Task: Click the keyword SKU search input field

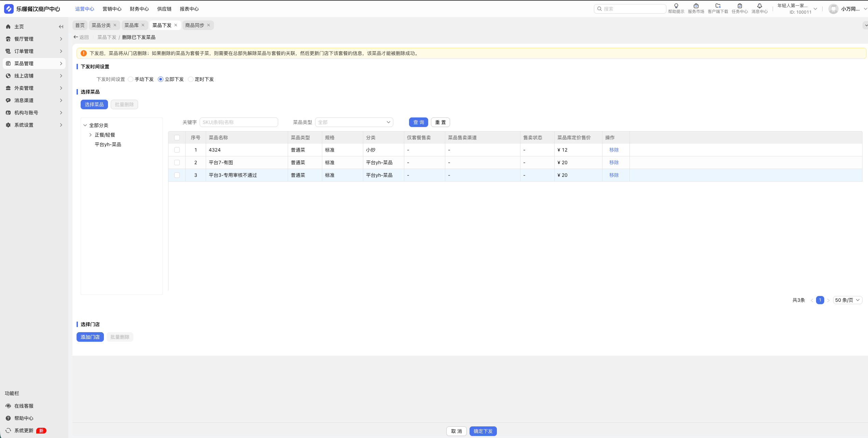Action: (239, 122)
